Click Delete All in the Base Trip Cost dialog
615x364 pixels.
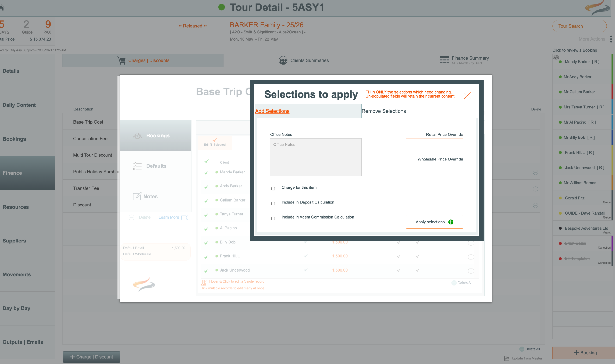[x=462, y=283]
